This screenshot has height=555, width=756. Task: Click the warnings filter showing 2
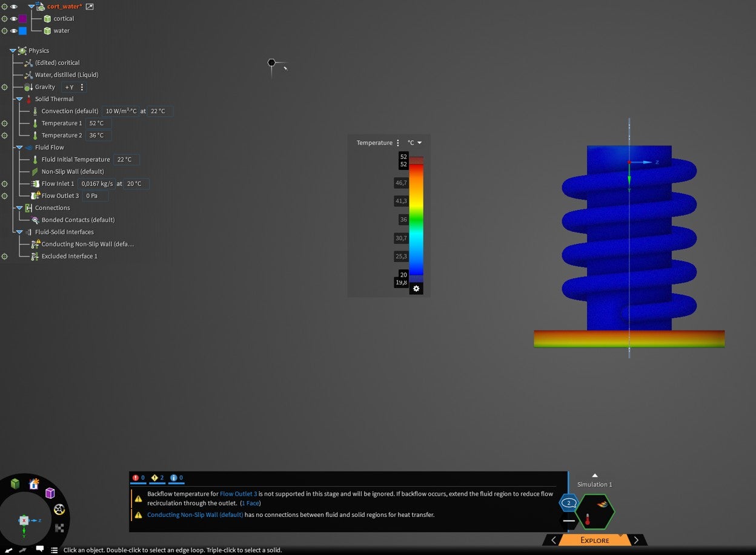[157, 478]
